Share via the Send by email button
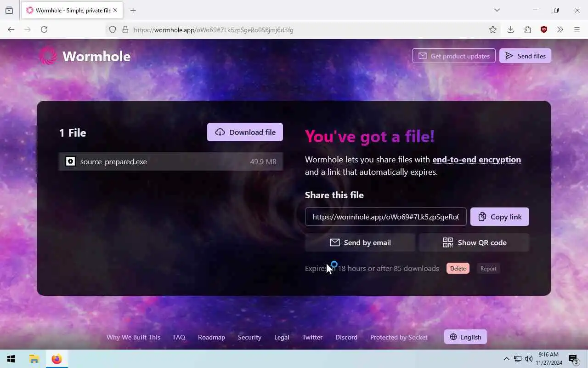 360,242
